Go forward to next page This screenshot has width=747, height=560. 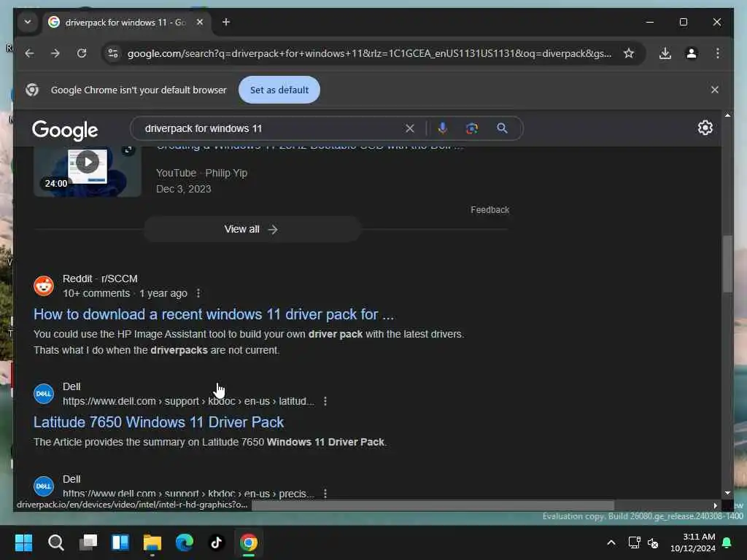pyautogui.click(x=55, y=53)
